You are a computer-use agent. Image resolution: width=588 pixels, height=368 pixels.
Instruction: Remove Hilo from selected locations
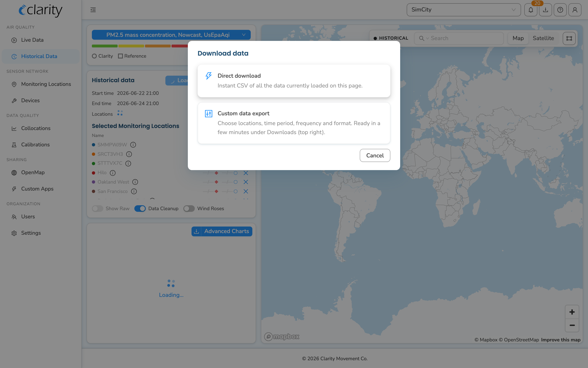click(x=246, y=173)
